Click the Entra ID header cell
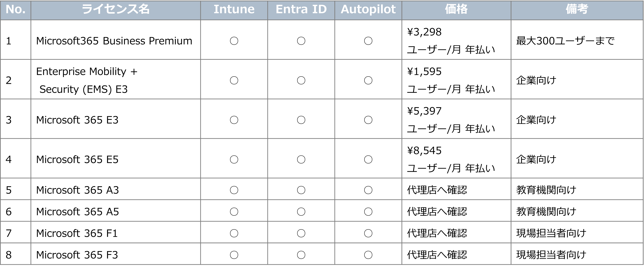Viewport: 644px width, 268px height. coord(301,10)
